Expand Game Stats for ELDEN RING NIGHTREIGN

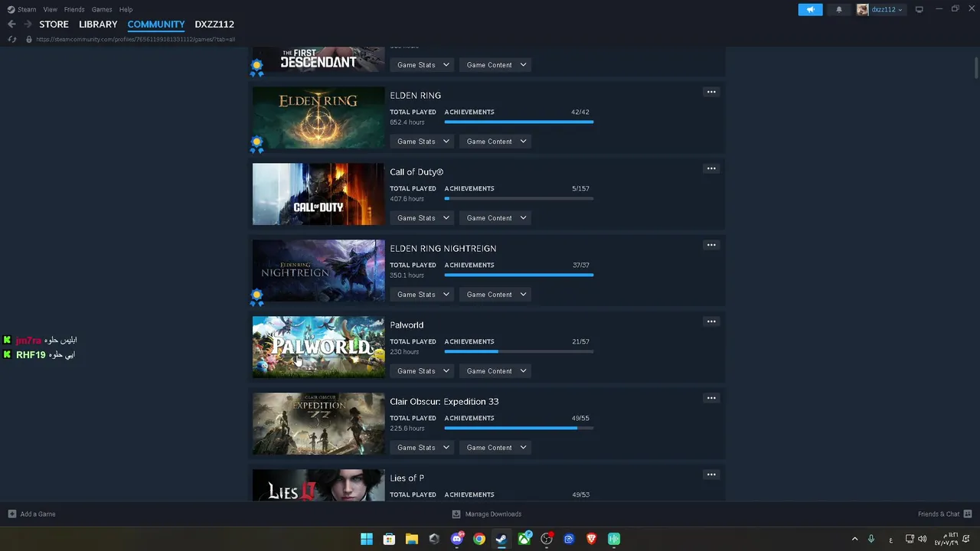click(423, 295)
